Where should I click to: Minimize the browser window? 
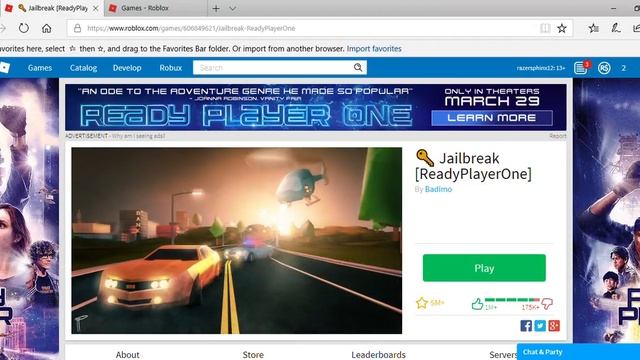pyautogui.click(x=613, y=8)
